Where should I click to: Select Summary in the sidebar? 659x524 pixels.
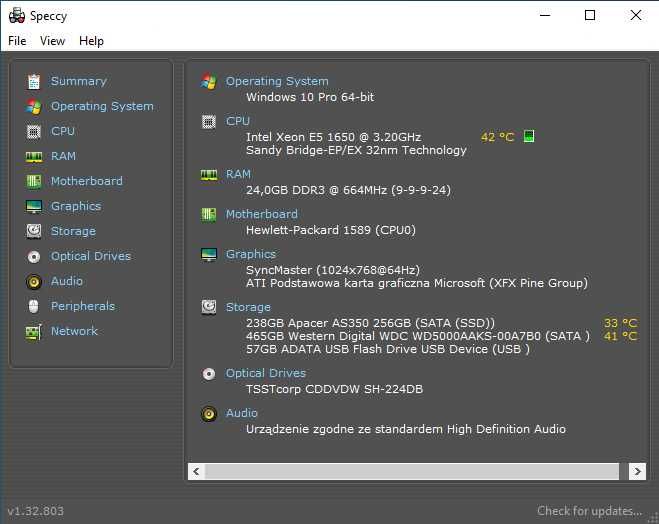pyautogui.click(x=79, y=81)
